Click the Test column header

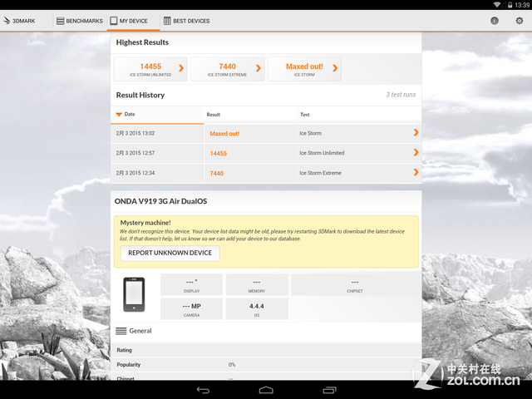pyautogui.click(x=359, y=115)
